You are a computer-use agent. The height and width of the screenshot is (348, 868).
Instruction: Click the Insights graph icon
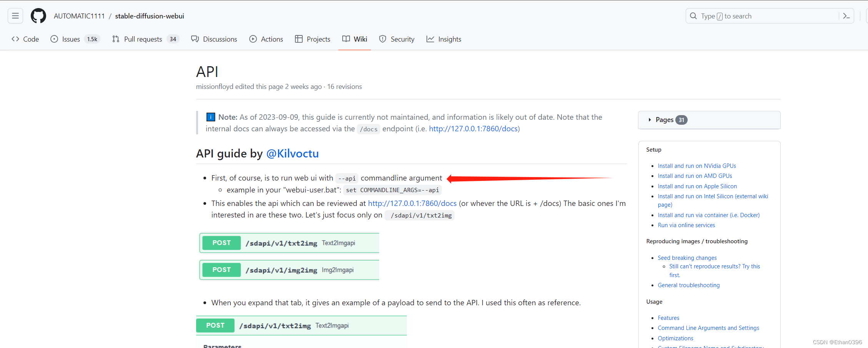click(x=430, y=39)
